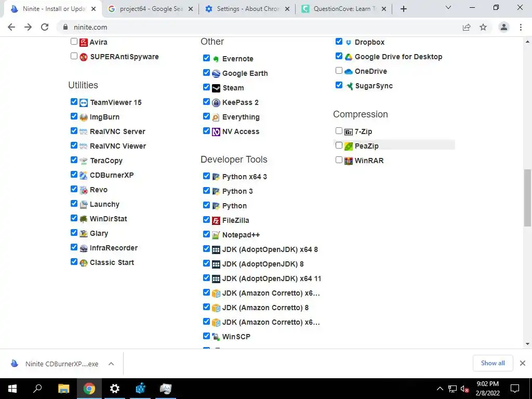Switch to the project64 Google Search tab

[150, 9]
